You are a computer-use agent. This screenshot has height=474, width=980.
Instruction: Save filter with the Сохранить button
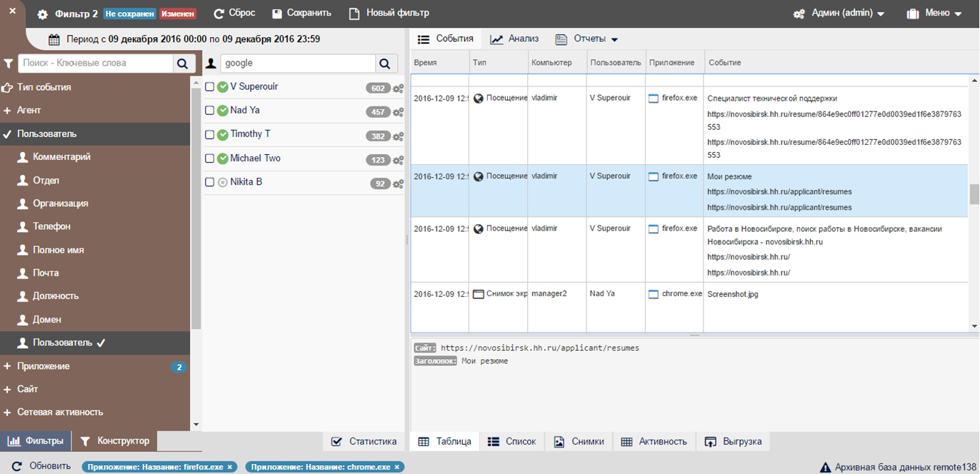(x=301, y=14)
